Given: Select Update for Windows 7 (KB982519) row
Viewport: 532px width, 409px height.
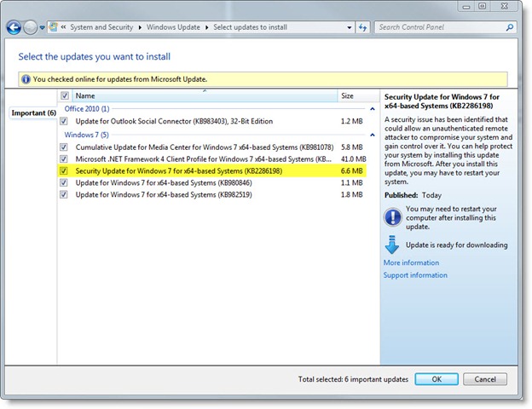Looking at the screenshot, I should (212, 194).
